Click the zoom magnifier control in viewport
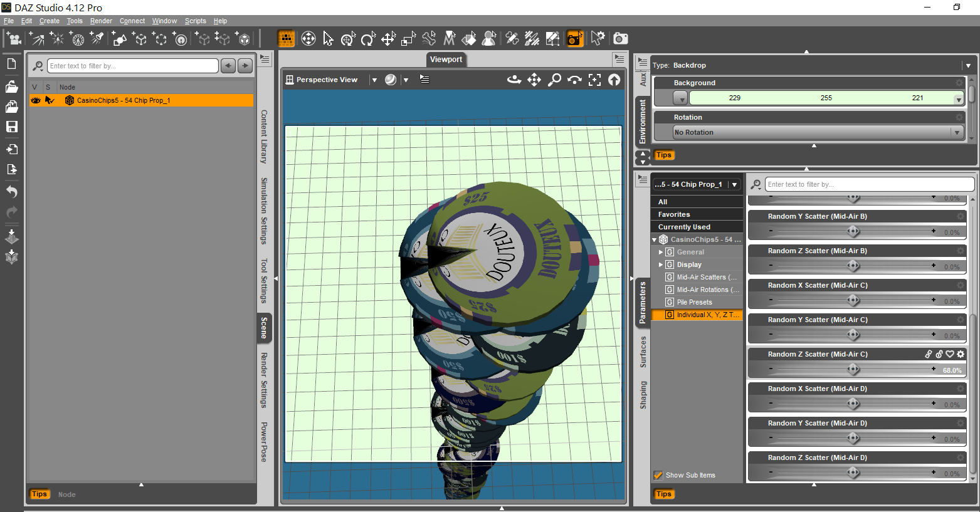 click(554, 80)
